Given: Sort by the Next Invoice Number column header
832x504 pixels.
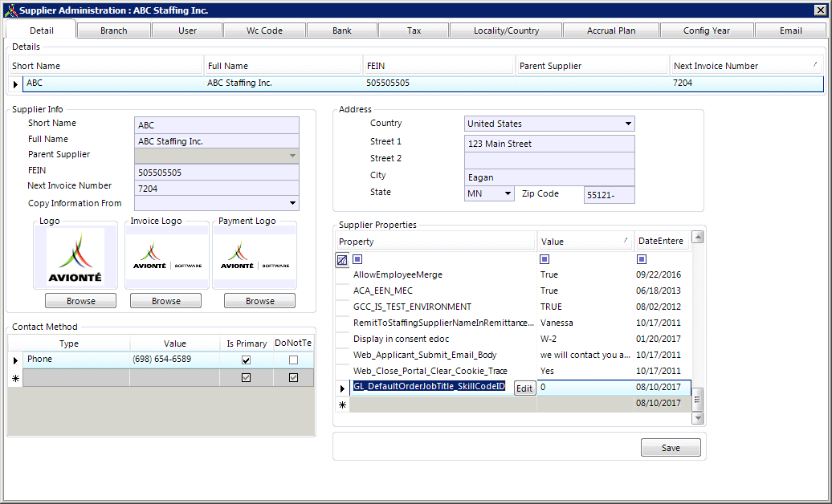Looking at the screenshot, I should 747,66.
